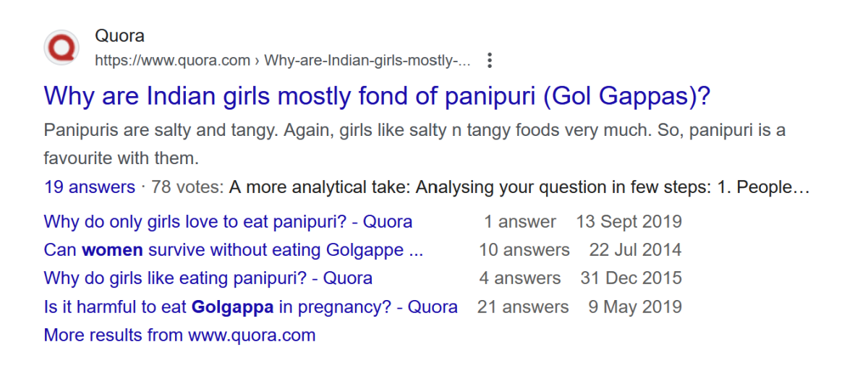Click the quora.com URL breadcrumb
868x368 pixels.
click(282, 61)
